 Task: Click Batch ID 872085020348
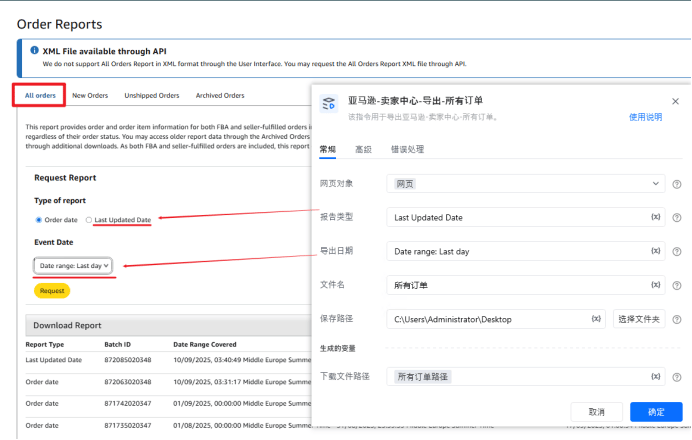[128, 360]
